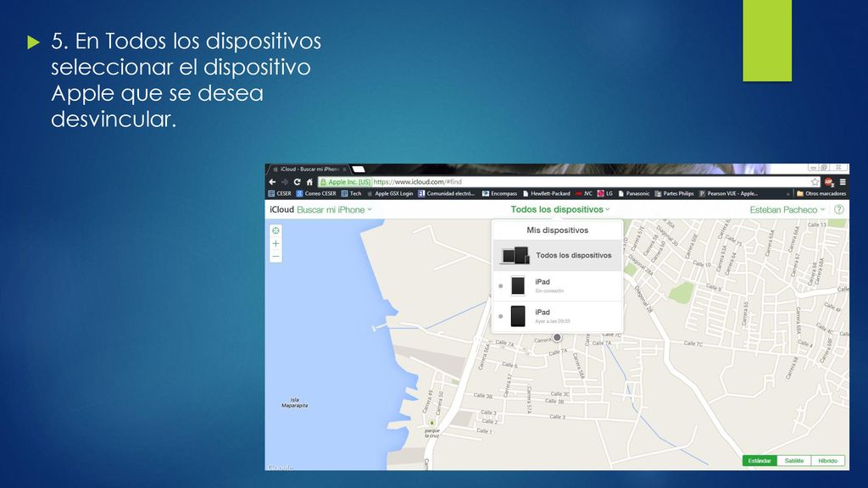Open the Comunidad electró... bookmark
This screenshot has width=868, height=488.
[446, 194]
